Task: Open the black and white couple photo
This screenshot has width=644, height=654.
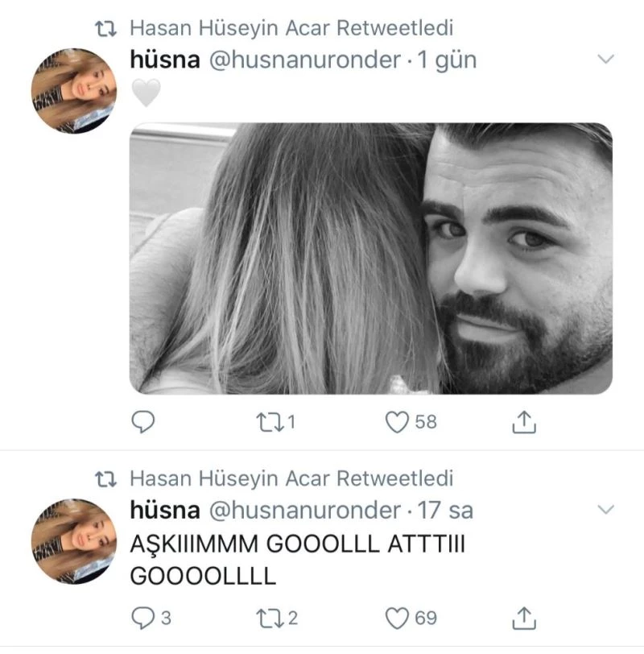Action: click(x=362, y=258)
